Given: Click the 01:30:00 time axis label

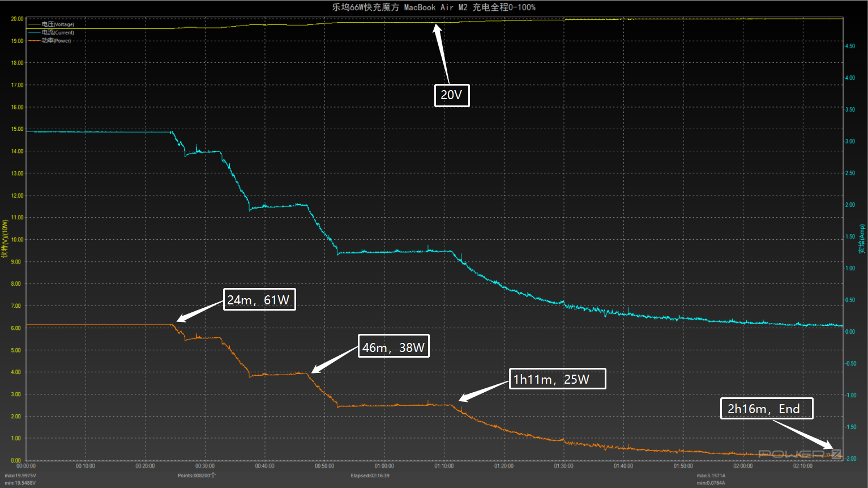Looking at the screenshot, I should pyautogui.click(x=563, y=466).
